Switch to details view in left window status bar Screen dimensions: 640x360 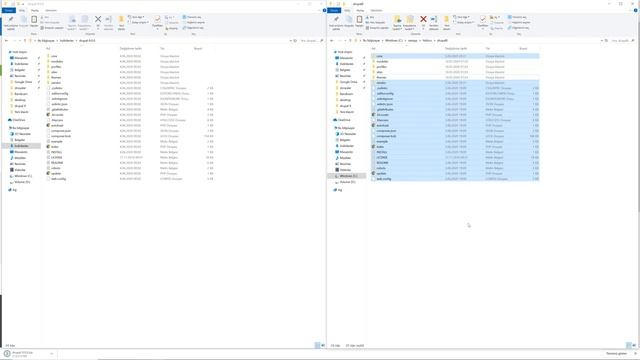tap(317, 345)
